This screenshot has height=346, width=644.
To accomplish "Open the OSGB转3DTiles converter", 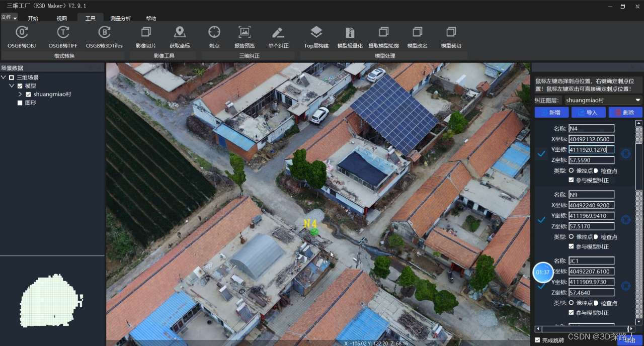I will pyautogui.click(x=105, y=36).
